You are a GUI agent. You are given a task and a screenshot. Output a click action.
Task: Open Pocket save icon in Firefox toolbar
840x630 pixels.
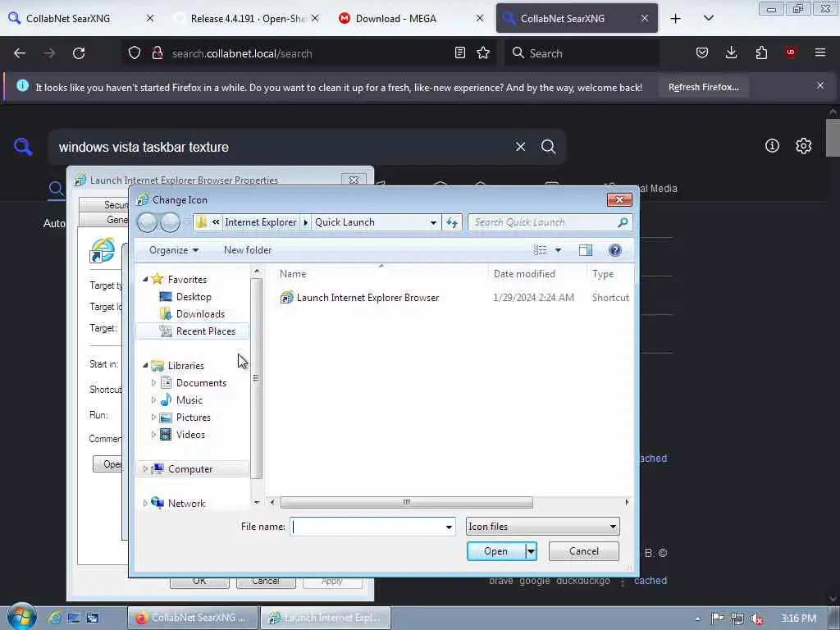click(x=702, y=52)
